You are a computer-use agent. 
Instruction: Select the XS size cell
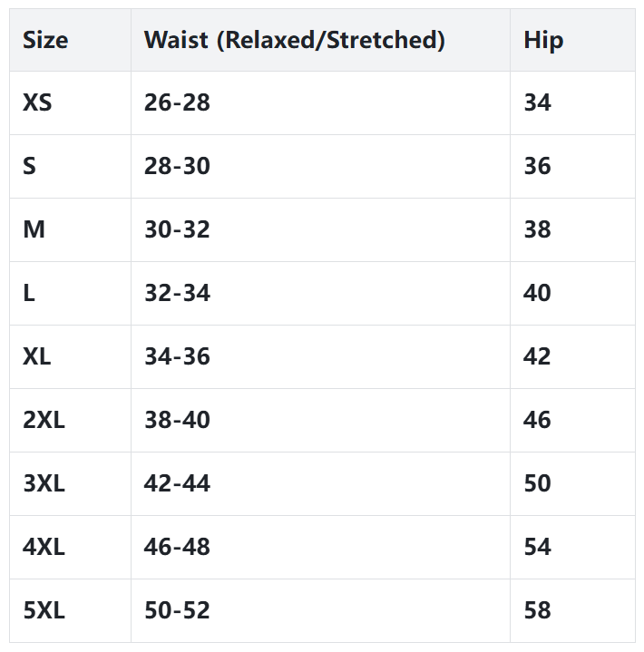click(37, 103)
